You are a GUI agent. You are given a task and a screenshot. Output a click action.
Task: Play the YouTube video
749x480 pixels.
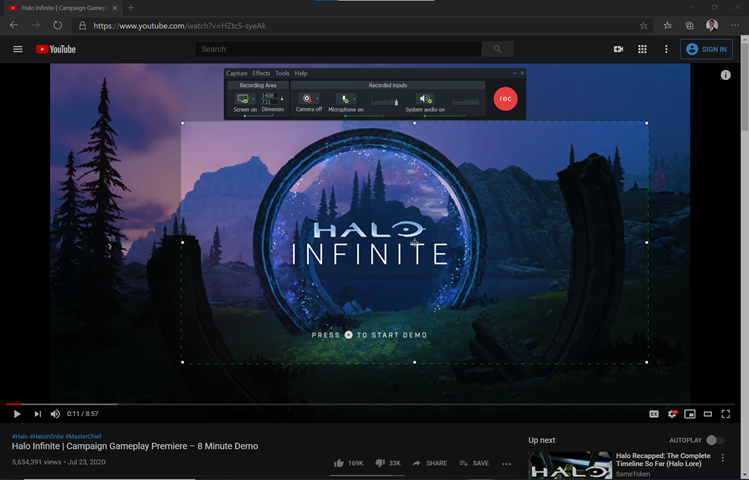(x=17, y=414)
